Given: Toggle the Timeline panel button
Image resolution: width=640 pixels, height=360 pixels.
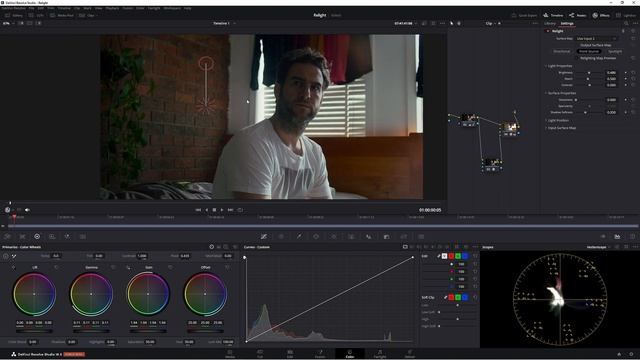Looking at the screenshot, I should pos(553,16).
